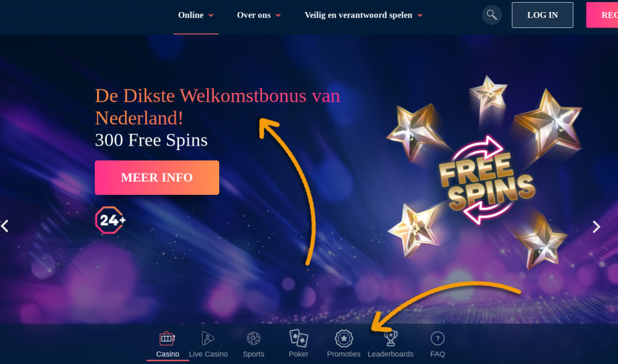Open the Leaderboards trophy icon
618x364 pixels.
click(x=391, y=338)
